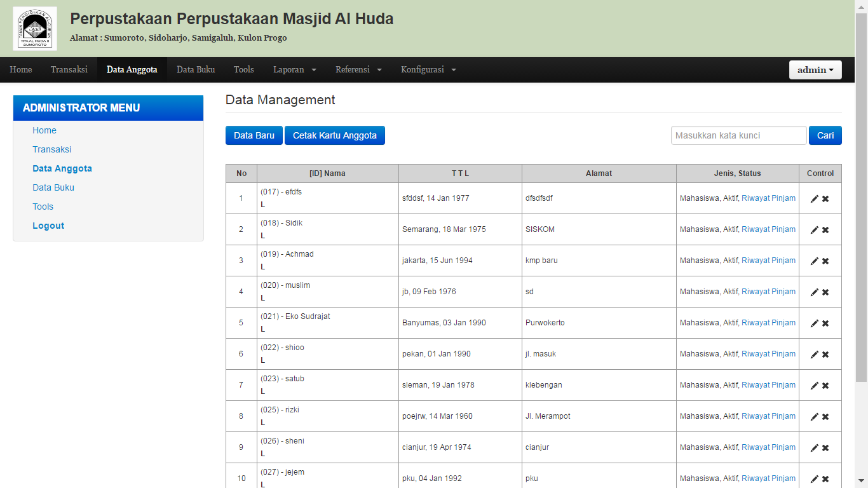Click edit pencil for Eko Sudrajat
This screenshot has width=868, height=488.
(x=814, y=323)
